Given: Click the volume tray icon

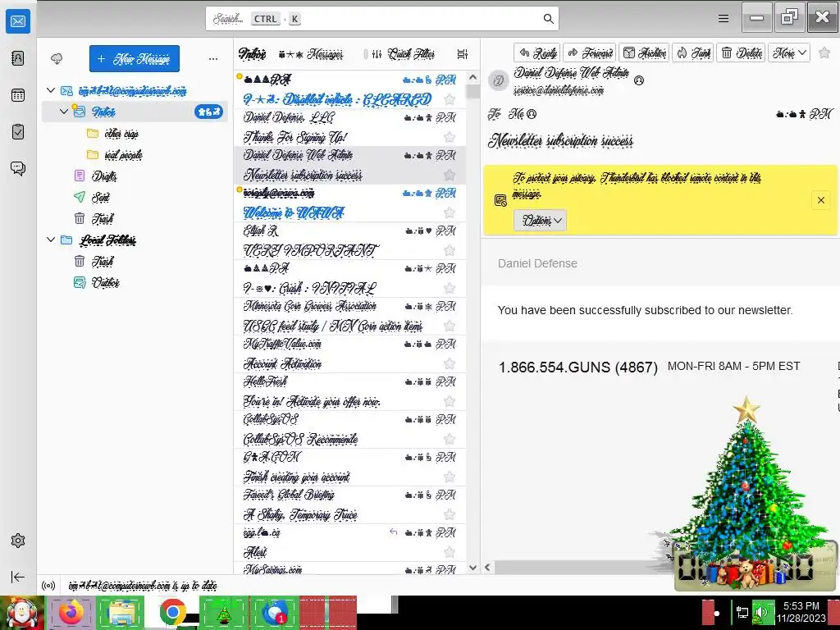Looking at the screenshot, I should tap(762, 612).
